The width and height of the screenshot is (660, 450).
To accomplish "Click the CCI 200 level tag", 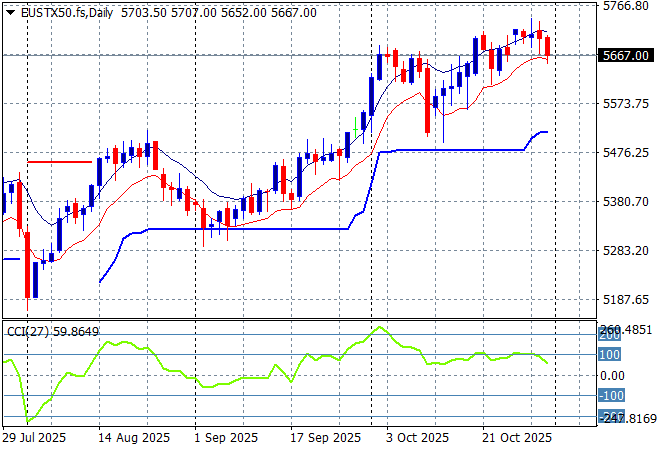I will 610,334.
